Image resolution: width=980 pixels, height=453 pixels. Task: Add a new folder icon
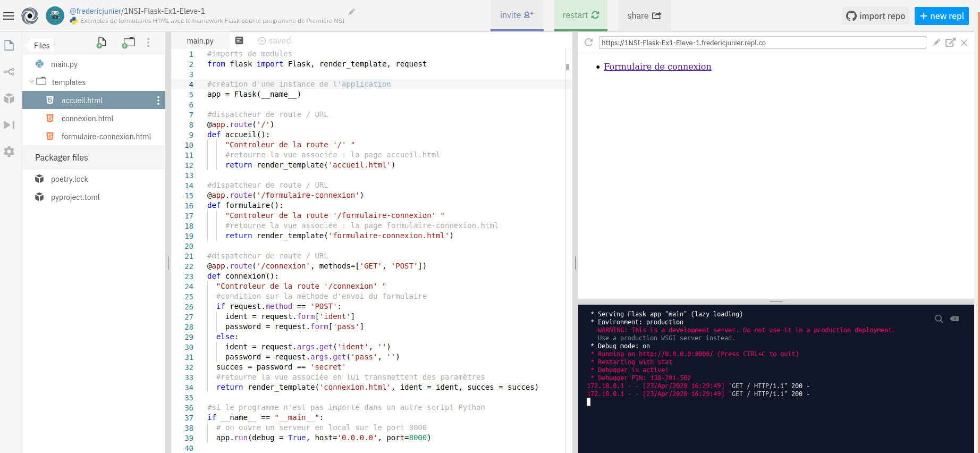coord(129,43)
